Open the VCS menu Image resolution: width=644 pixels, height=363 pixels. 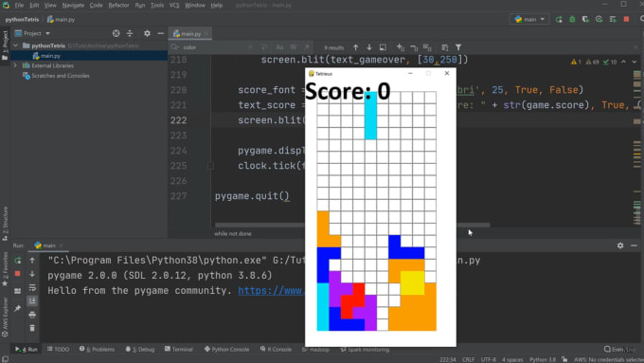(x=174, y=6)
